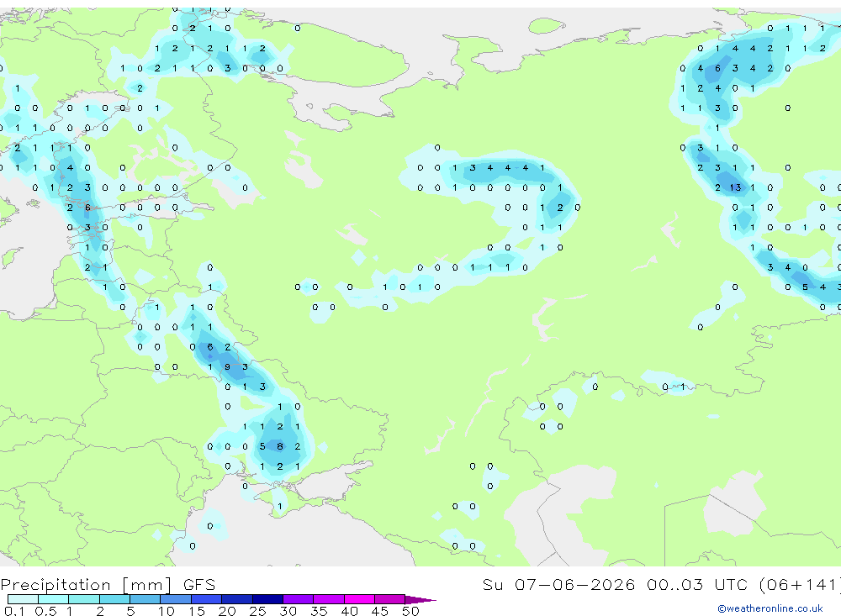Select the 25–30 mm navy legend swatch
This screenshot has width=841, height=616.
point(267,599)
